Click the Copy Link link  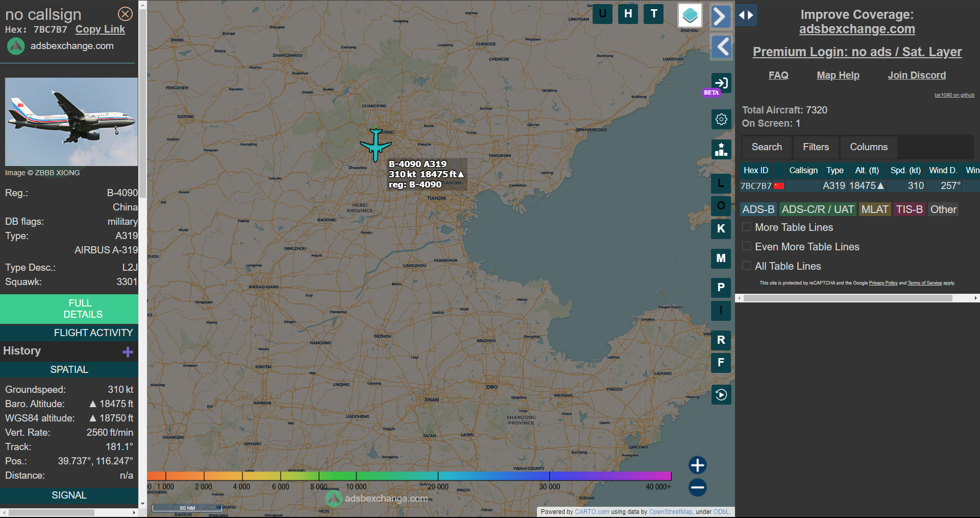(x=100, y=30)
